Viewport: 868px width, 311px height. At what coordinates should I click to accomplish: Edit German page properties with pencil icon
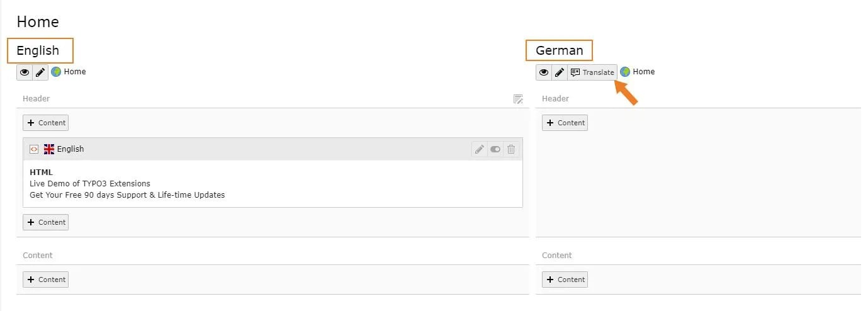click(x=560, y=72)
